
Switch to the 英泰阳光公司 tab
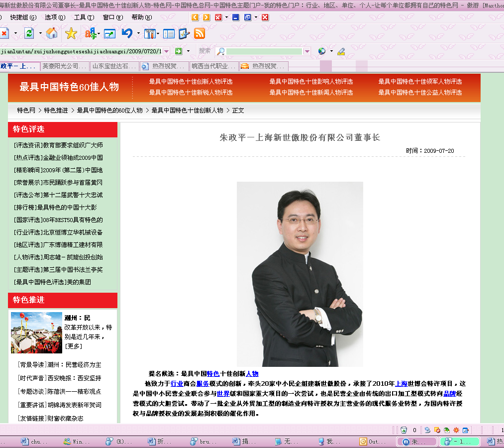[x=64, y=66]
